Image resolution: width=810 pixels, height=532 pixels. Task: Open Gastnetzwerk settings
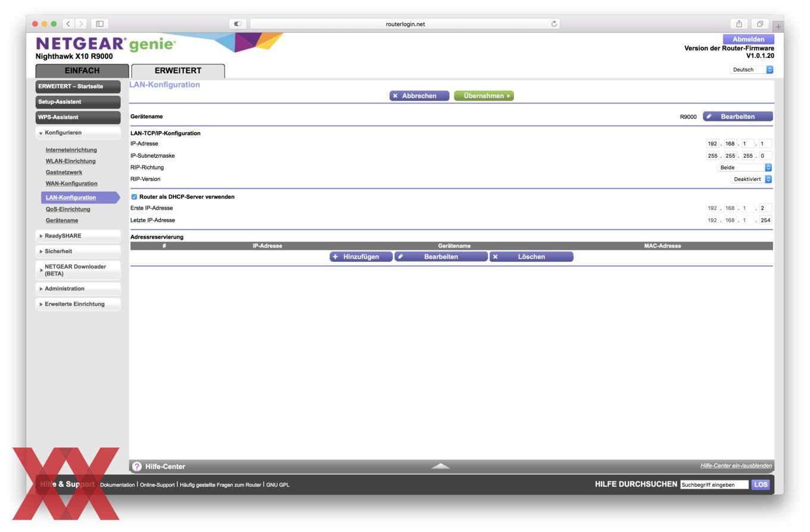tap(64, 173)
